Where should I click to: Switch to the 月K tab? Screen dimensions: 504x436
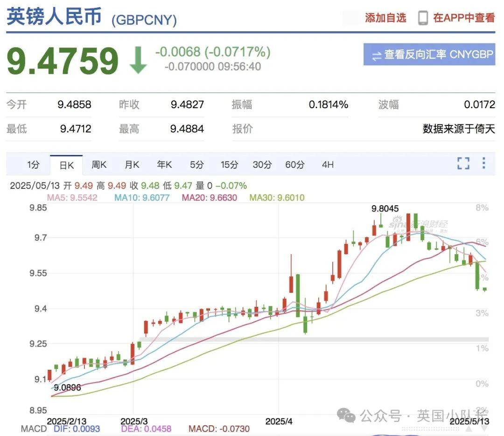coord(132,164)
